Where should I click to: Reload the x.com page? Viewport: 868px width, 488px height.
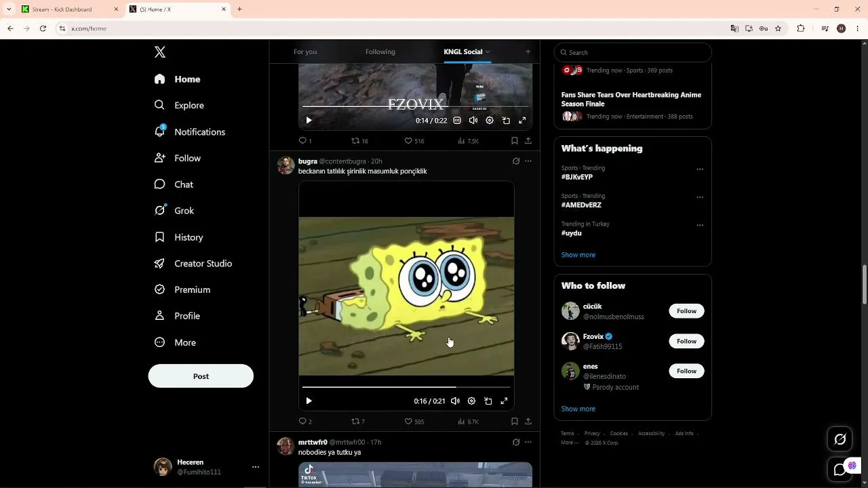click(x=43, y=28)
